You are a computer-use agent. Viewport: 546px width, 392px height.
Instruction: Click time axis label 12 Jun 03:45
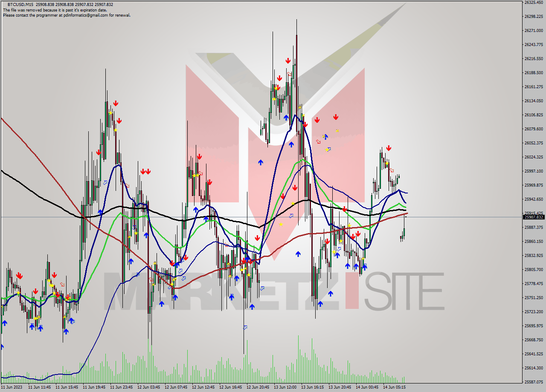149,388
